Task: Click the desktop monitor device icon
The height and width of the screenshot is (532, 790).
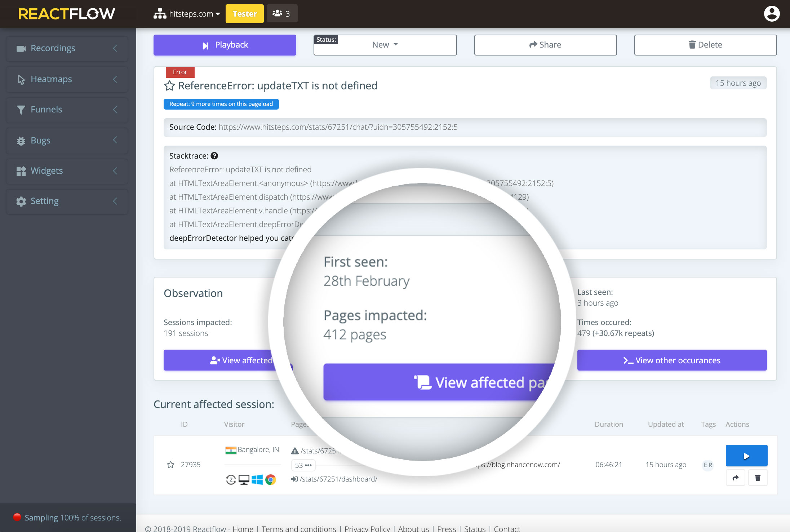Action: tap(244, 480)
